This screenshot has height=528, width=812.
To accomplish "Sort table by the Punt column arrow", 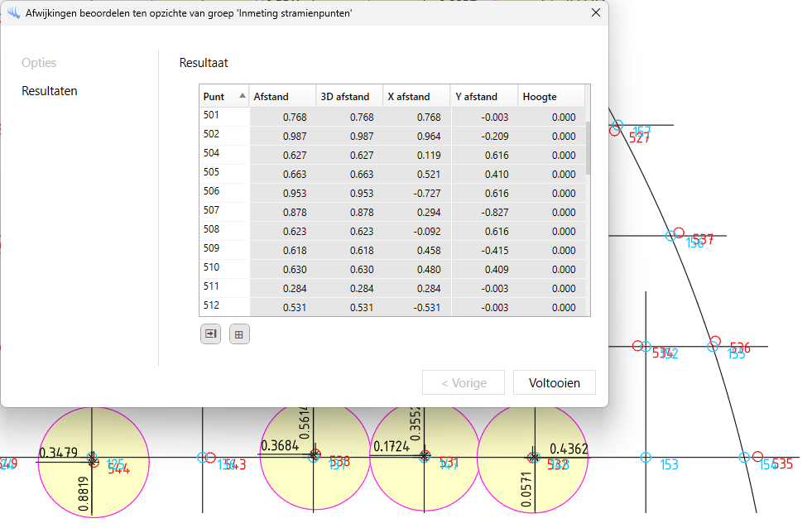I will 242,96.
